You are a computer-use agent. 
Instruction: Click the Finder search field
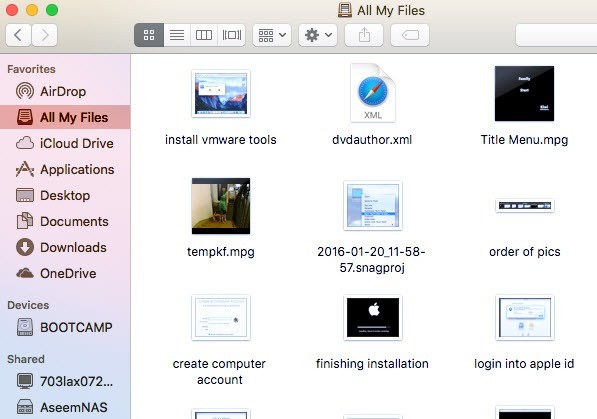(556, 35)
